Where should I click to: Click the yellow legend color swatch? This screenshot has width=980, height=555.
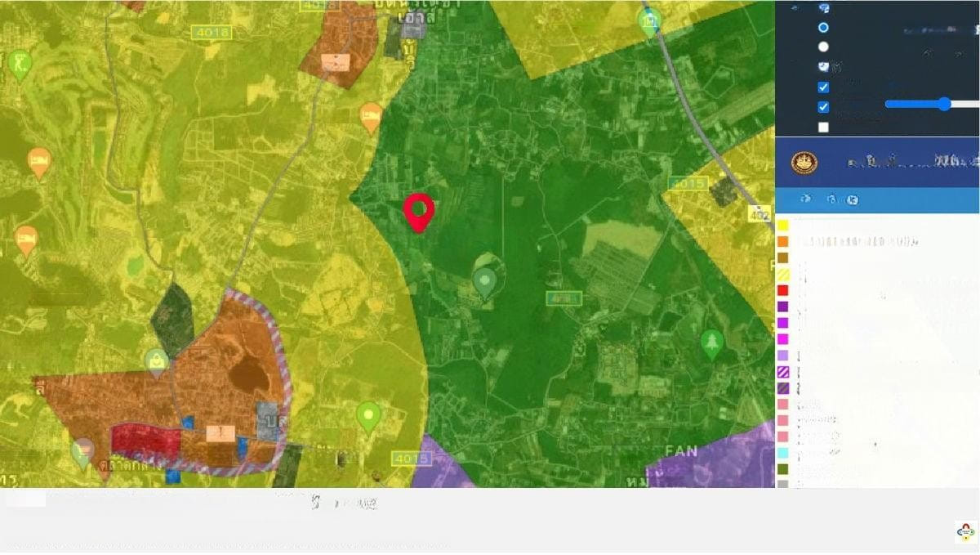[x=782, y=225]
